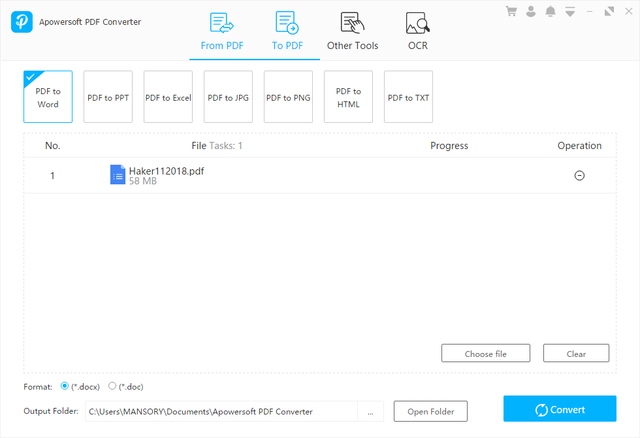Start conversion with the Convert button
Image resolution: width=640 pixels, height=438 pixels.
560,409
